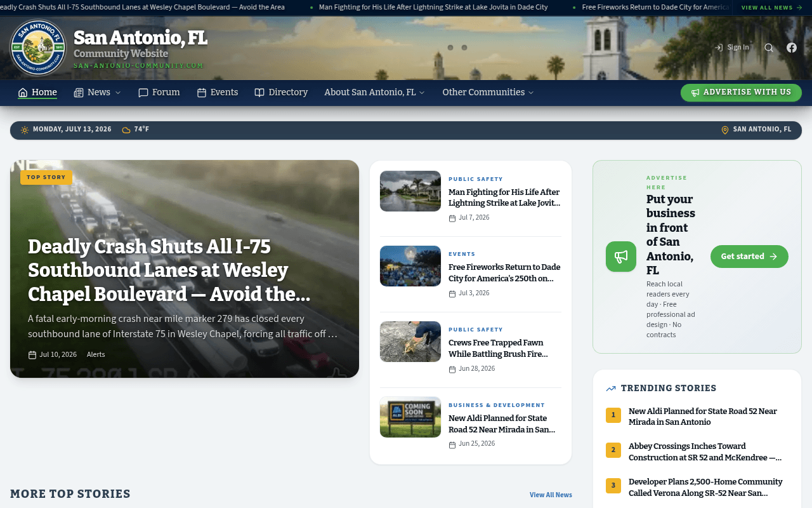Open the News menu
This screenshot has height=508, width=812.
[x=97, y=93]
